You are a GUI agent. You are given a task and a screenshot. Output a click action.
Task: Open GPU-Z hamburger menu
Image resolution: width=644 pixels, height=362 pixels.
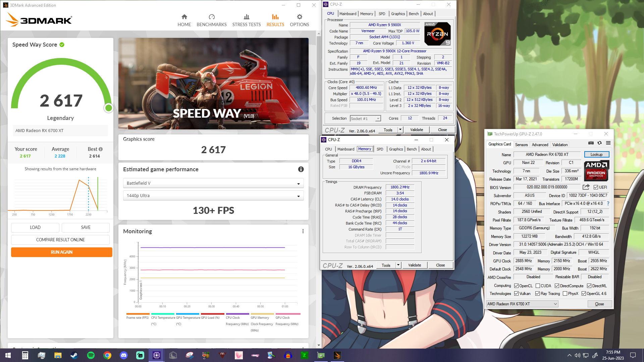point(608,143)
